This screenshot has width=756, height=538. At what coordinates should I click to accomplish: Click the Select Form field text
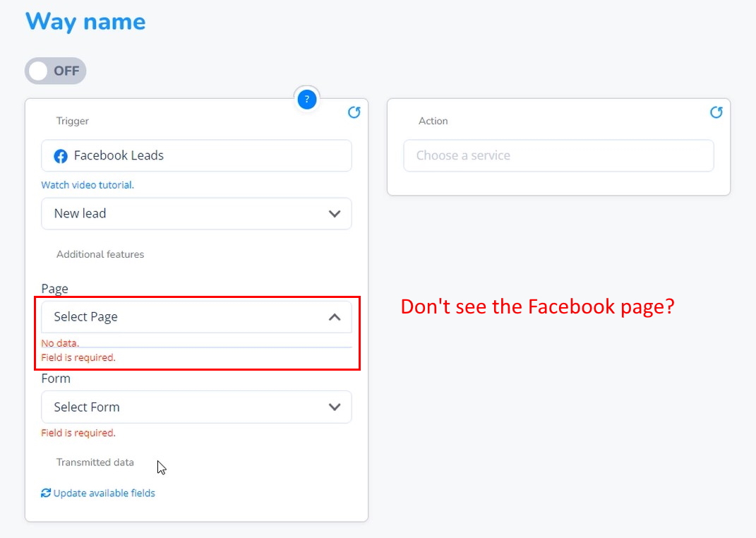87,407
